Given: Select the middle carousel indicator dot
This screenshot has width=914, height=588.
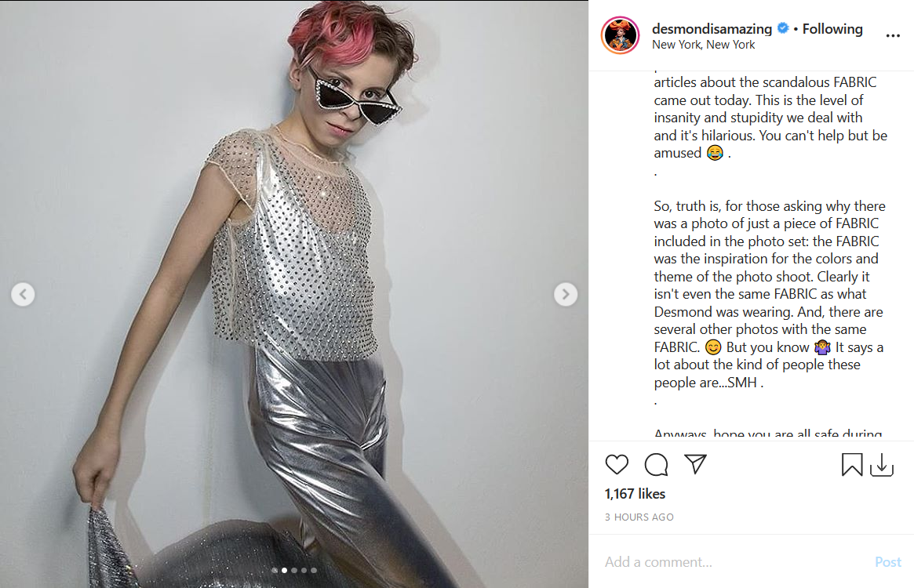Looking at the screenshot, I should [293, 571].
